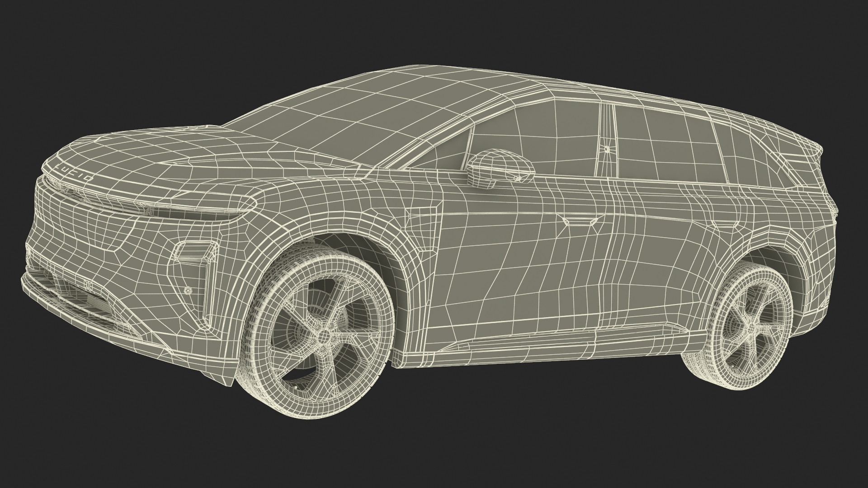
Task: Click the side mirror on the car
Action: (x=500, y=168)
